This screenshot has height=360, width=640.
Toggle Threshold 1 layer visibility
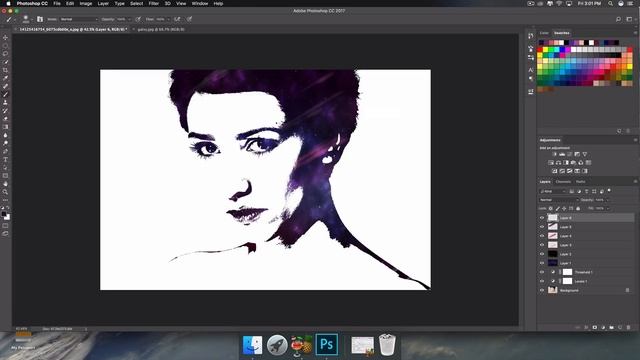[542, 272]
